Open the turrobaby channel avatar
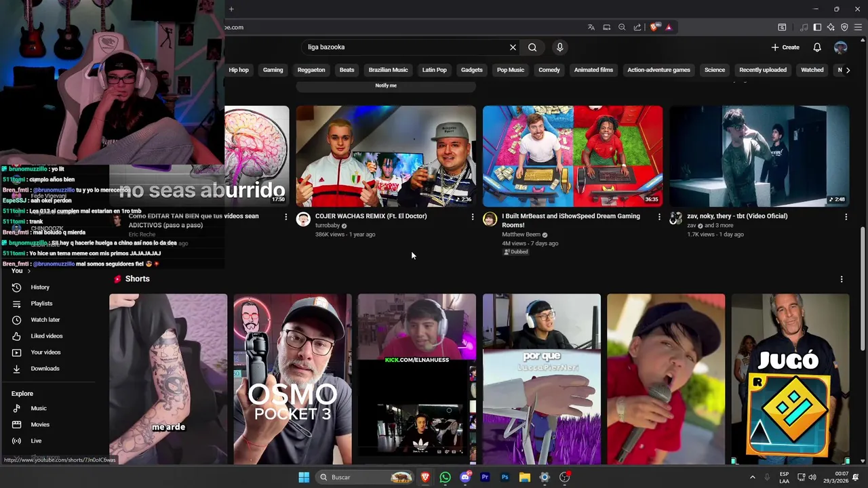 pyautogui.click(x=303, y=219)
